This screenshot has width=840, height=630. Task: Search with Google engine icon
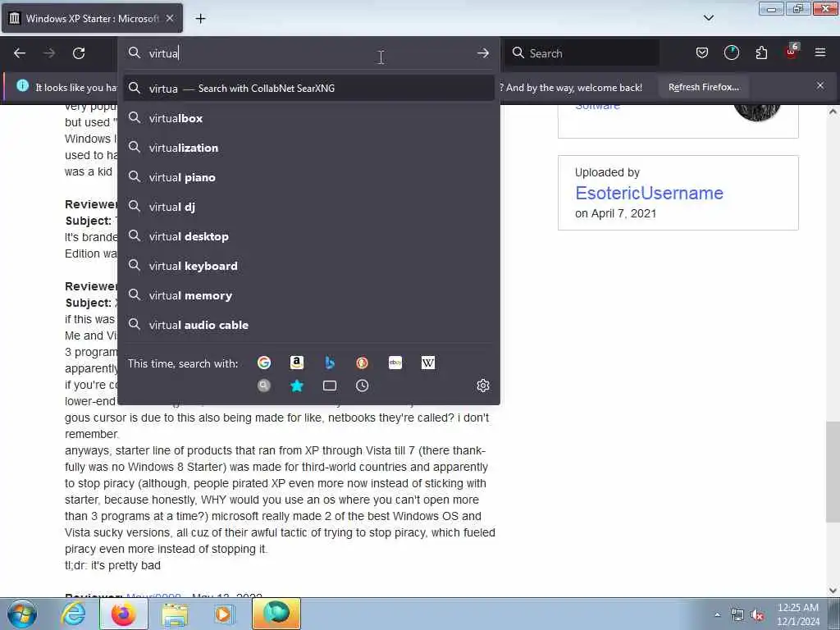pos(264,363)
